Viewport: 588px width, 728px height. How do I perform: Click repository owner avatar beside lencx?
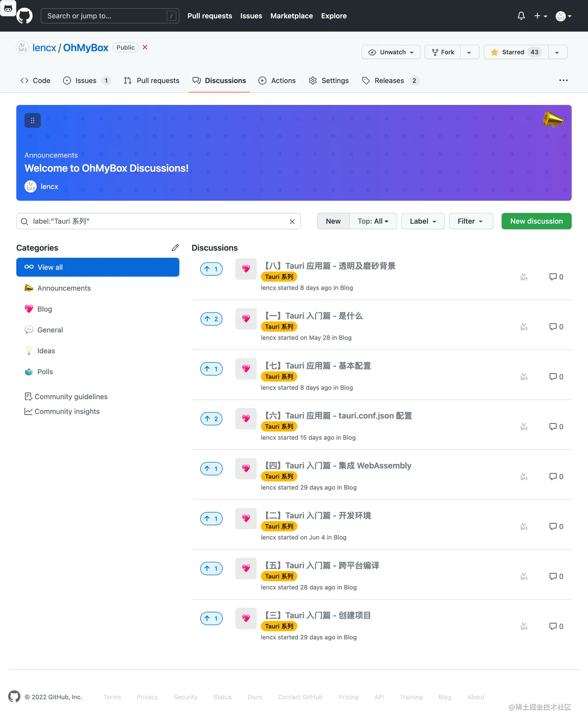(x=23, y=47)
